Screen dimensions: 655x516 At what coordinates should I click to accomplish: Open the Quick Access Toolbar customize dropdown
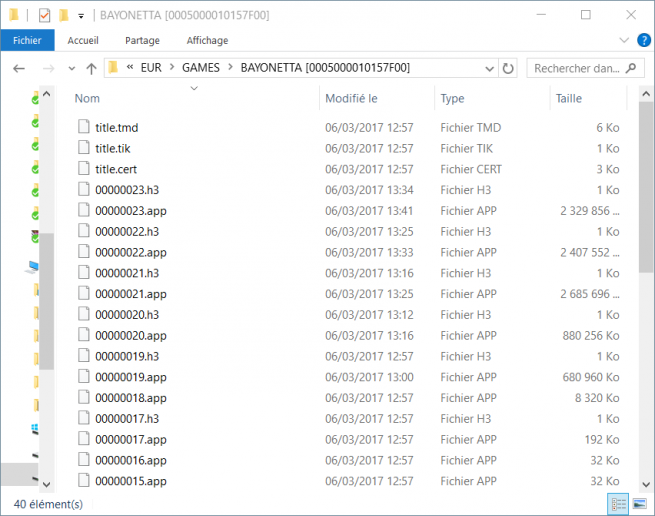(x=81, y=16)
